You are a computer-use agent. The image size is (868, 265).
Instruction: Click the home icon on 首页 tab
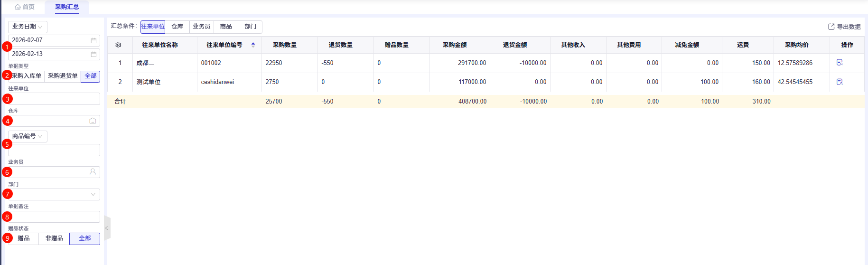[18, 7]
